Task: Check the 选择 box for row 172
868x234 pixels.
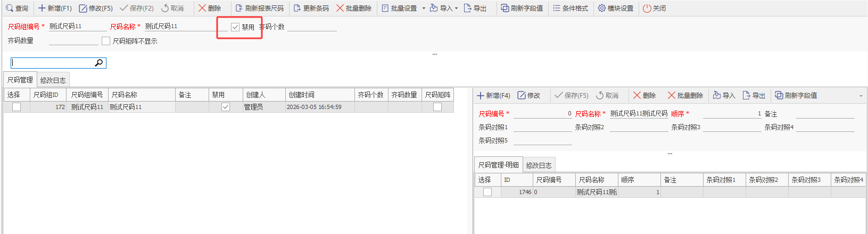Action: pyautogui.click(x=16, y=107)
